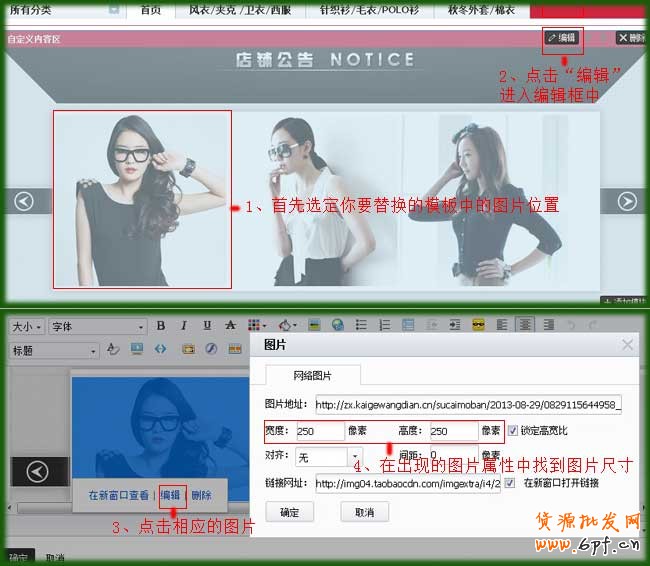Insert a numbered list
The height and width of the screenshot is (566, 650).
[385, 325]
